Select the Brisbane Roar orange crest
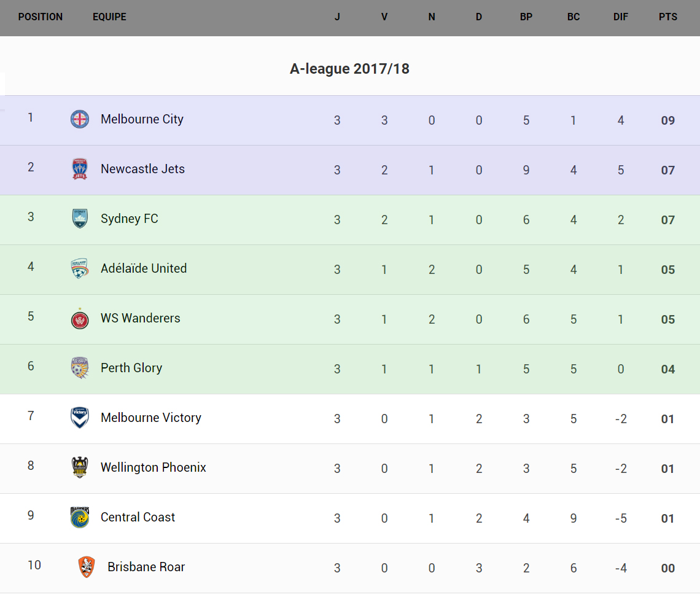 pyautogui.click(x=87, y=567)
